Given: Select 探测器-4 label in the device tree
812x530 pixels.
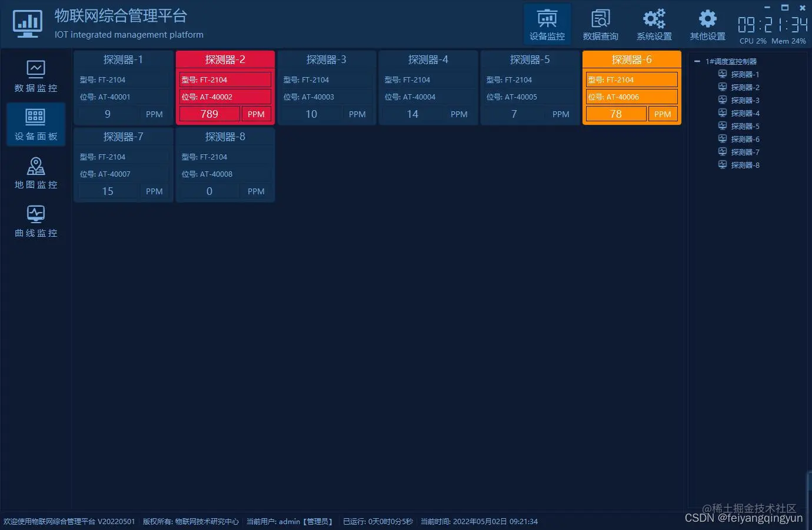Looking at the screenshot, I should [x=745, y=113].
